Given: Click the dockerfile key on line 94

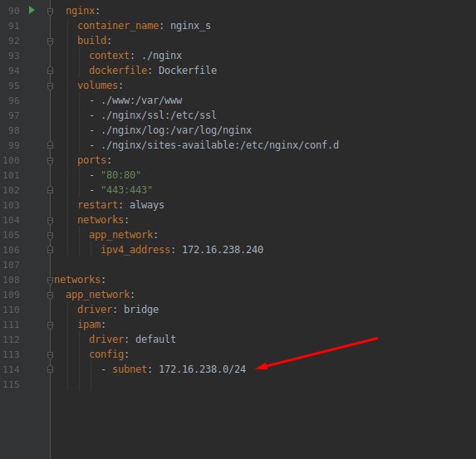Looking at the screenshot, I should click(118, 71).
